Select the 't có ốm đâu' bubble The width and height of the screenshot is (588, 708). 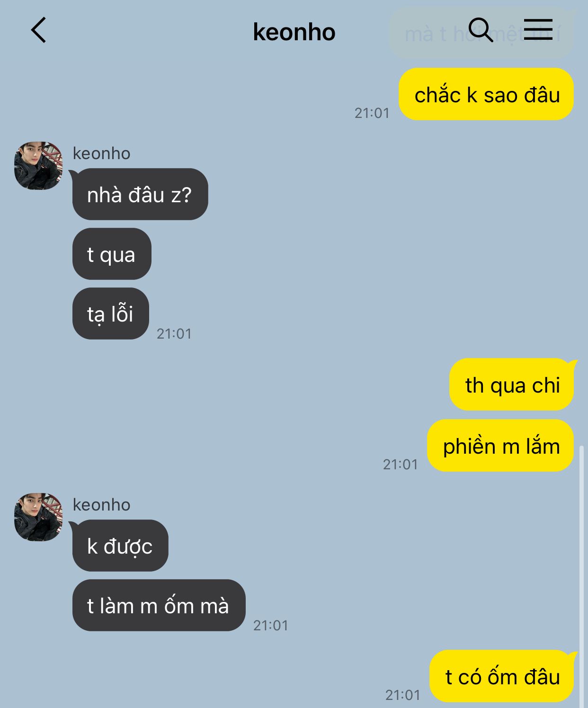click(x=502, y=676)
